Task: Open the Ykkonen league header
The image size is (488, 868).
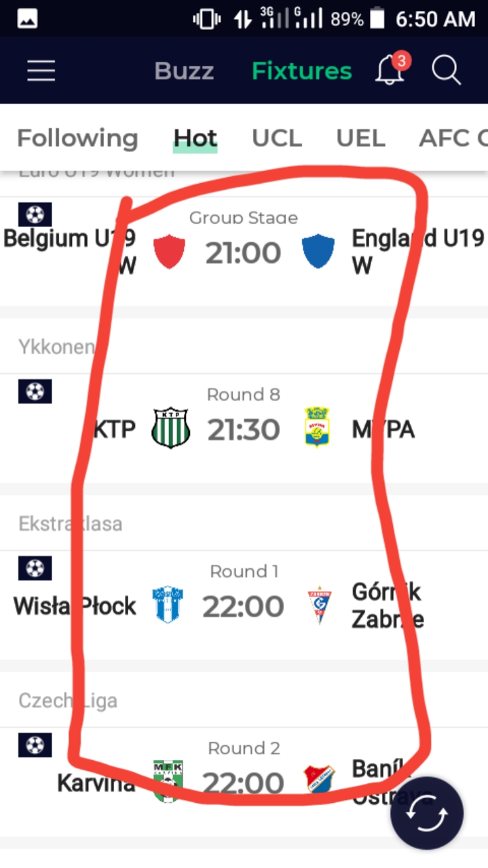Action: pyautogui.click(x=56, y=347)
